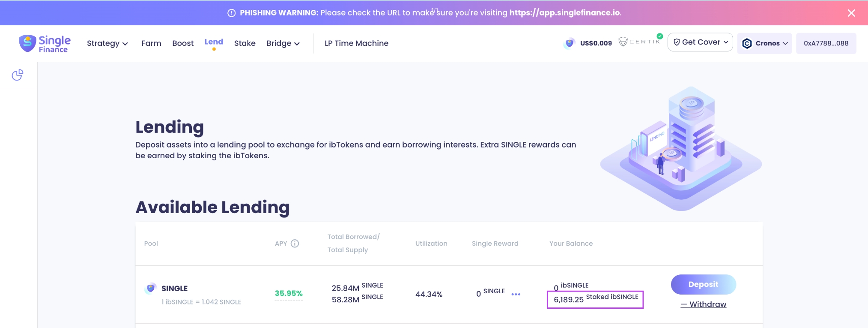The height and width of the screenshot is (328, 868).
Task: Open the CertiK audit badge
Action: 640,42
